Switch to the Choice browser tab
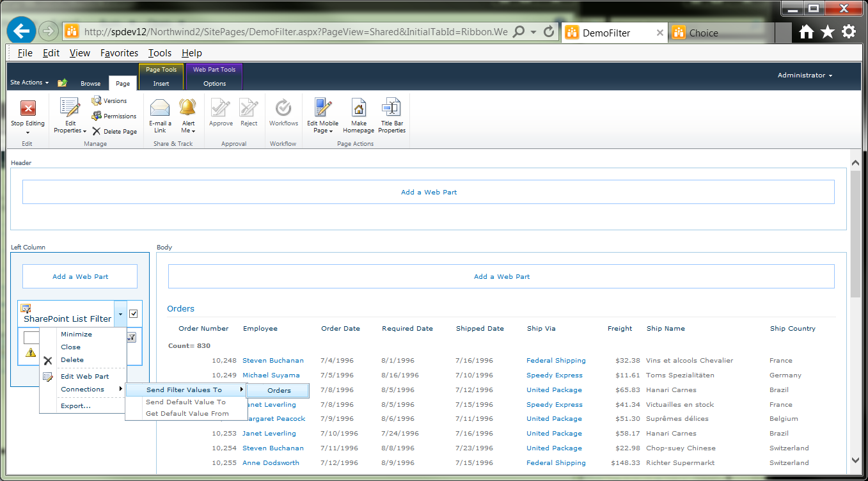This screenshot has width=868, height=481. (x=722, y=33)
